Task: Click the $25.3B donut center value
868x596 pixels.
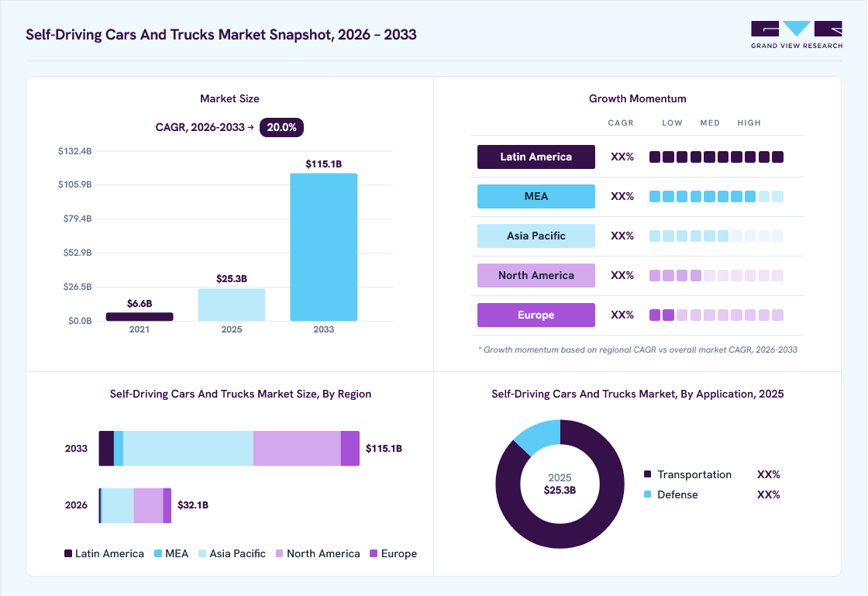Action: point(560,491)
